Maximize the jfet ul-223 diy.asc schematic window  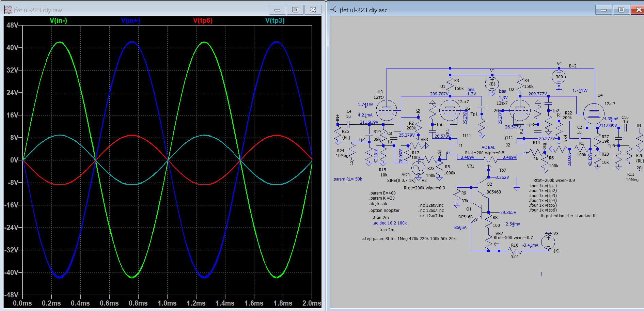coord(622,10)
